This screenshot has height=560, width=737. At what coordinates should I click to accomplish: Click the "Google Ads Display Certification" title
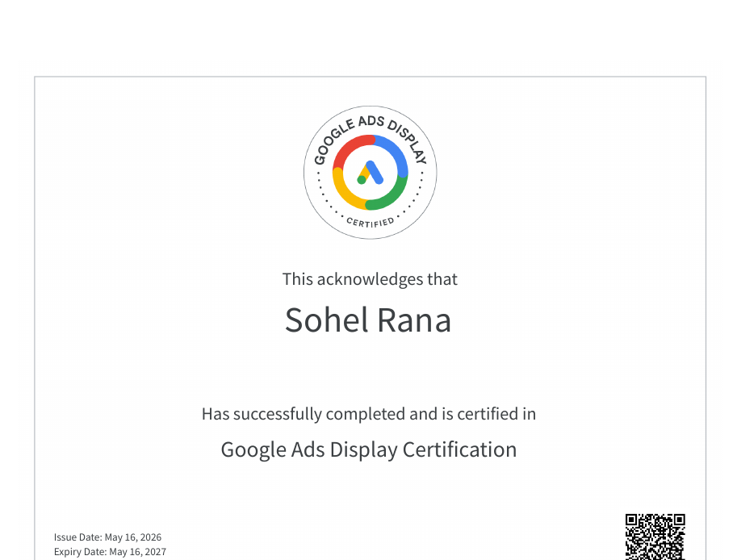coord(368,449)
